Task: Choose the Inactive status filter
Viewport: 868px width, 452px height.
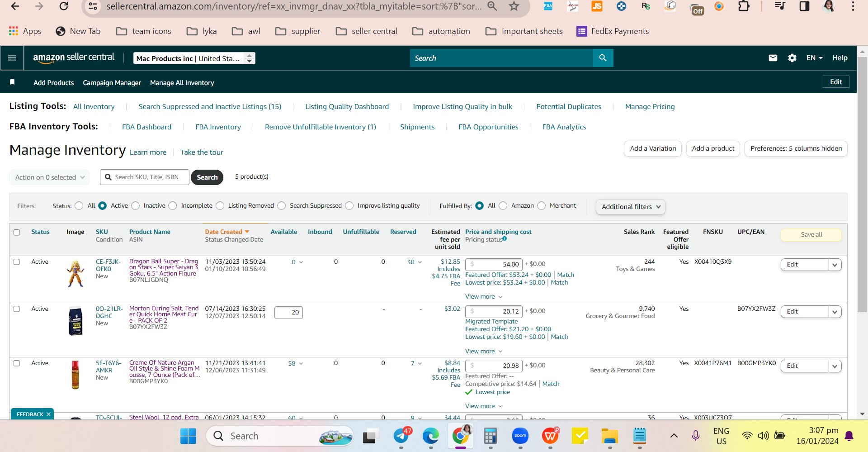Action: pos(136,206)
